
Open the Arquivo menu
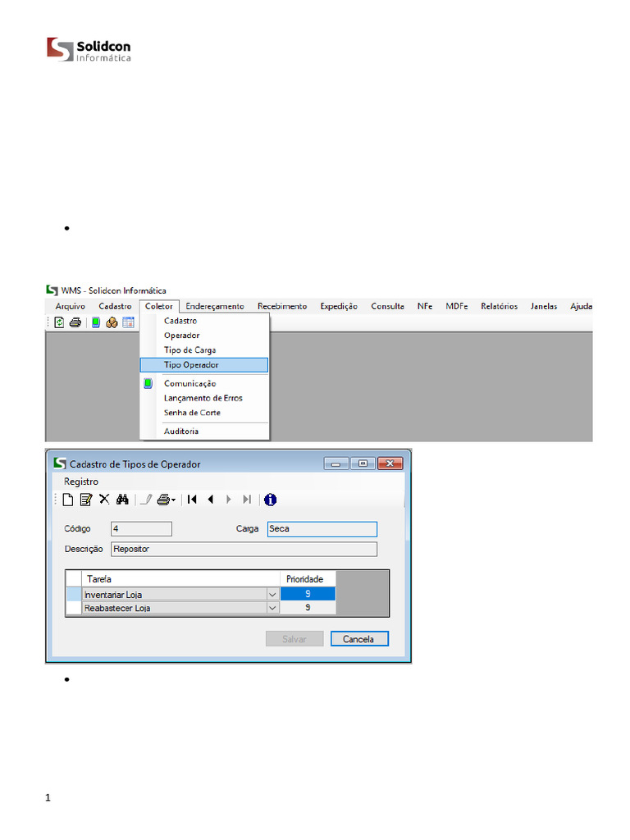tap(71, 307)
